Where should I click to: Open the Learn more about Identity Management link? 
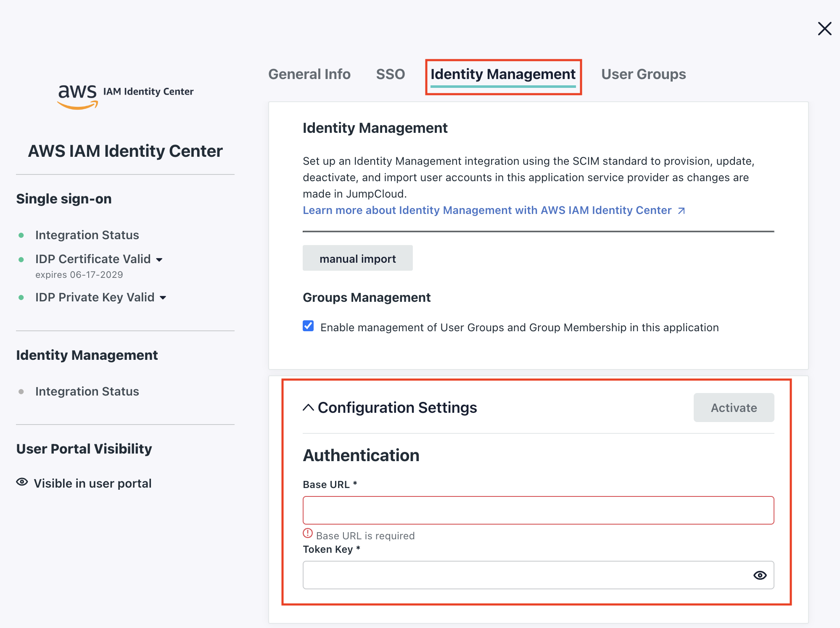487,210
